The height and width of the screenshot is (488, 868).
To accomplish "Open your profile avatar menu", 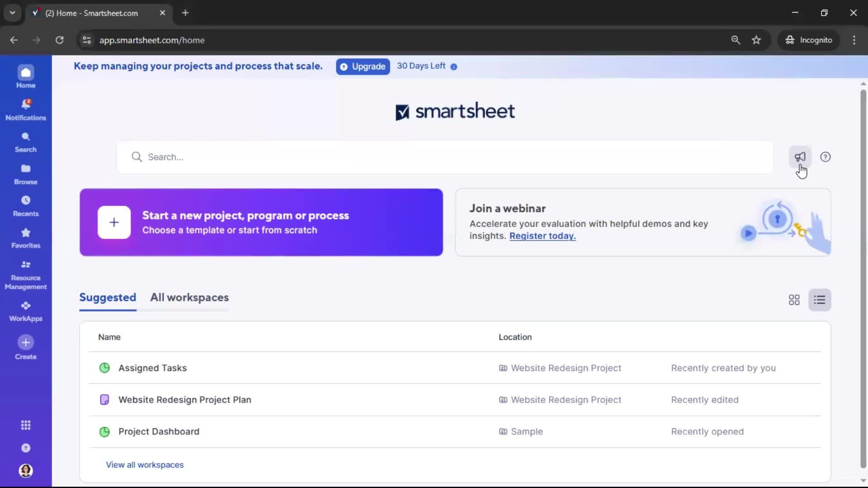I will pos(26,471).
